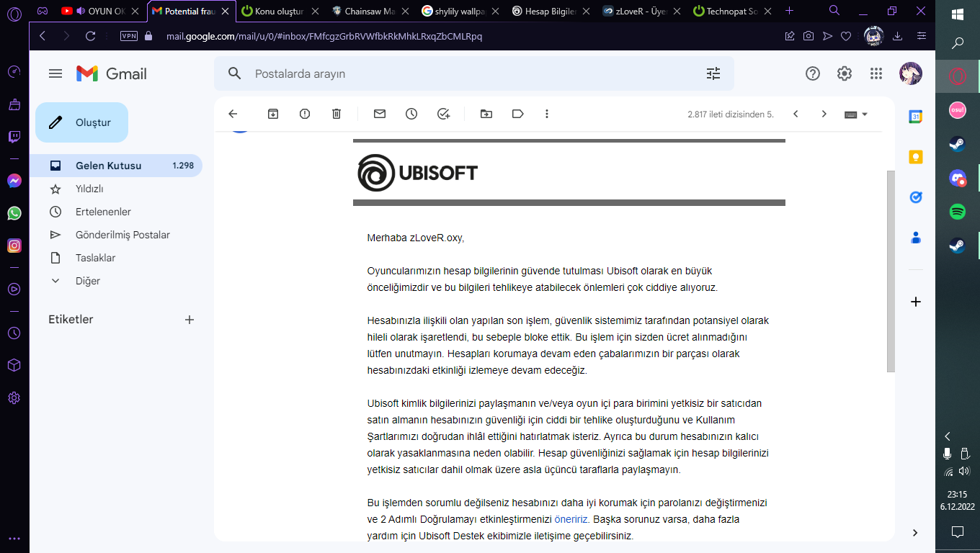The width and height of the screenshot is (980, 553).
Task: Open WhatsApp in Opera sidebar
Action: pos(14,213)
